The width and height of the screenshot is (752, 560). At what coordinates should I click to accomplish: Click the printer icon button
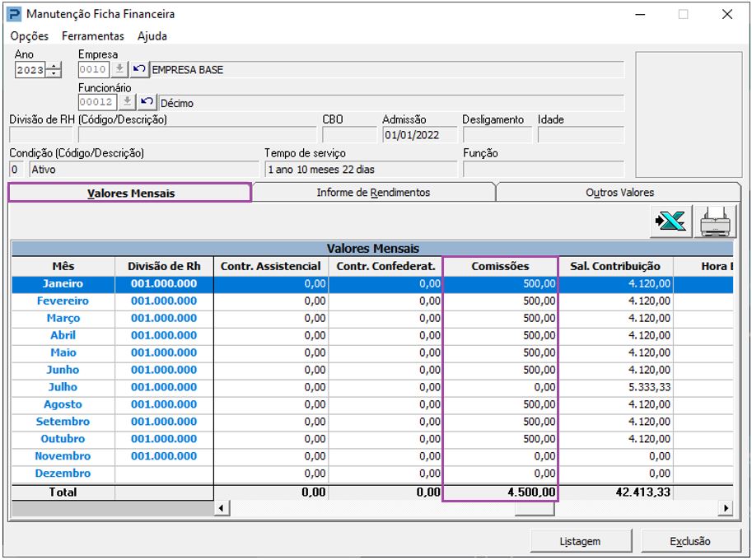(715, 222)
